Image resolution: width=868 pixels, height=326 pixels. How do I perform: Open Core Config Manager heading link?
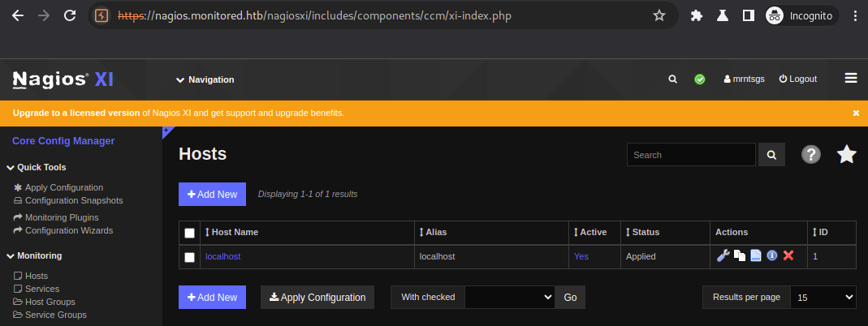(x=63, y=141)
